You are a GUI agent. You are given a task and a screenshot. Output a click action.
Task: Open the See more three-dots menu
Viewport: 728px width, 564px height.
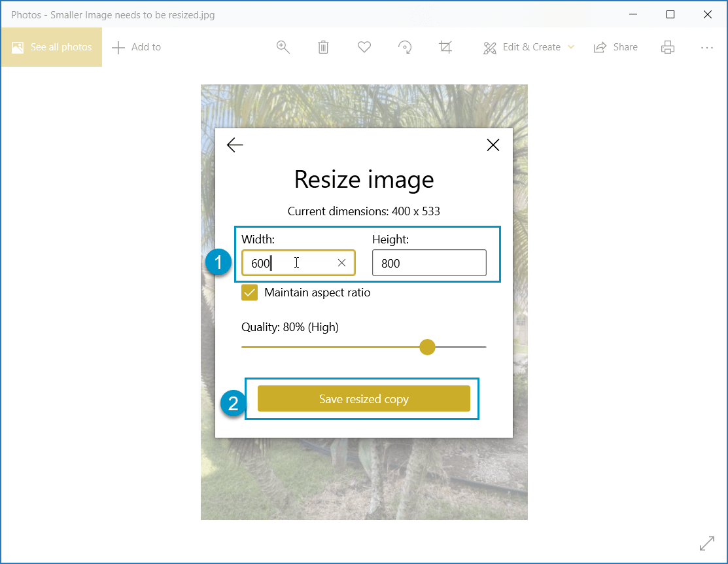pyautogui.click(x=706, y=47)
